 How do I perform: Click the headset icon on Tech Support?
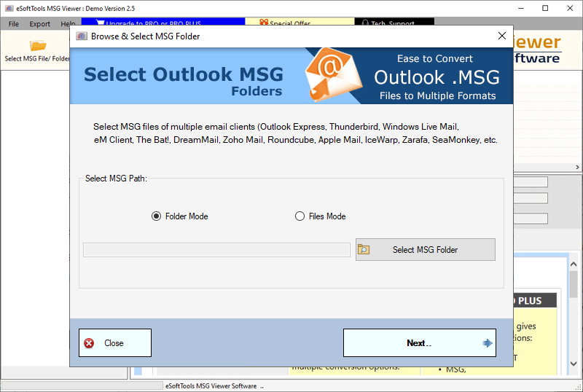365,23
